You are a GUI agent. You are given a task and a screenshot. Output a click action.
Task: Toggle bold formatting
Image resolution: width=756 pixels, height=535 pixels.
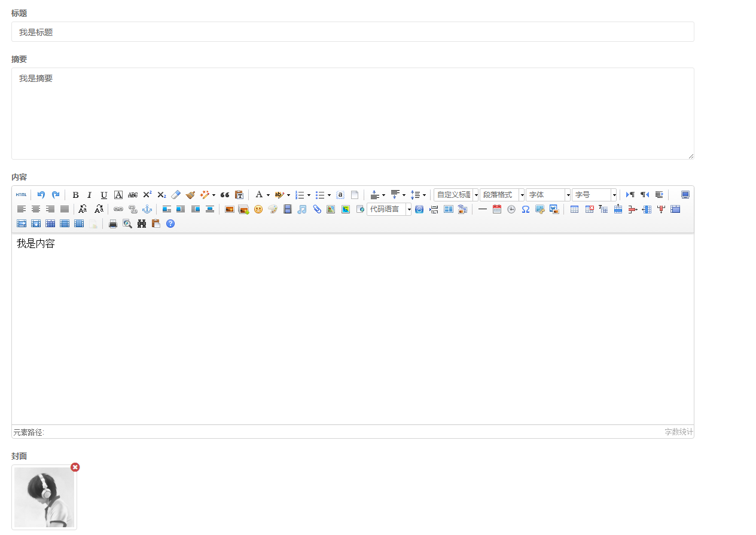coord(75,195)
